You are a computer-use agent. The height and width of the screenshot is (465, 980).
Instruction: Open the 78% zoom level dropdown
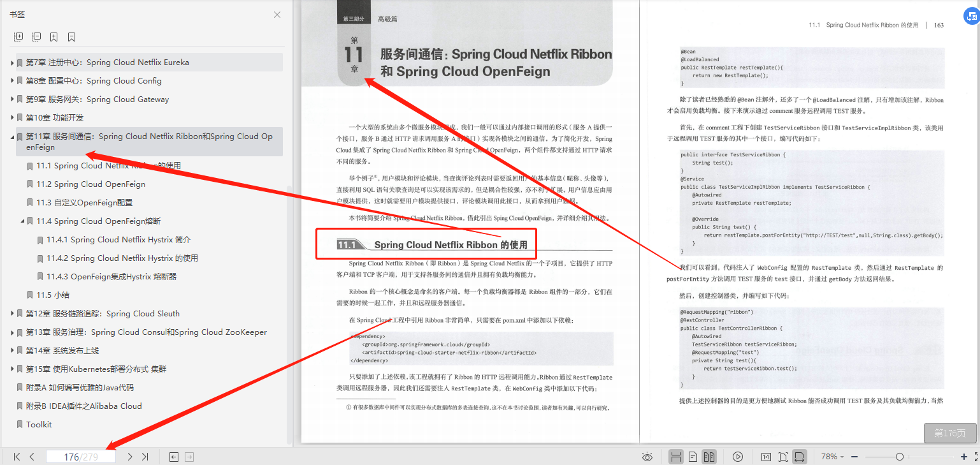(x=829, y=456)
